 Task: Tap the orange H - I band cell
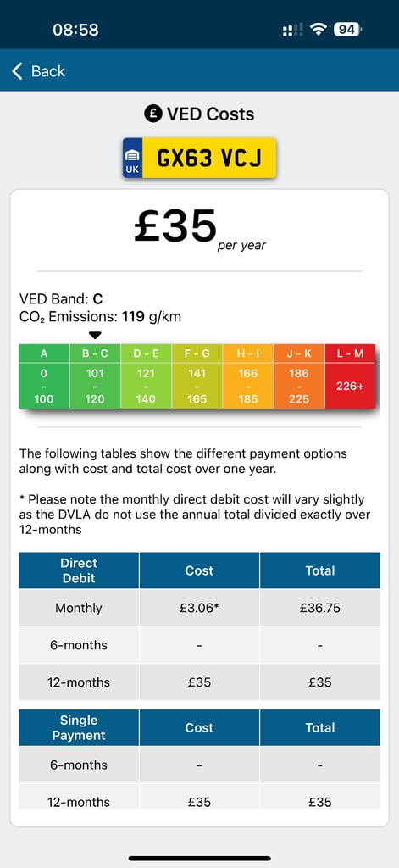tap(248, 376)
